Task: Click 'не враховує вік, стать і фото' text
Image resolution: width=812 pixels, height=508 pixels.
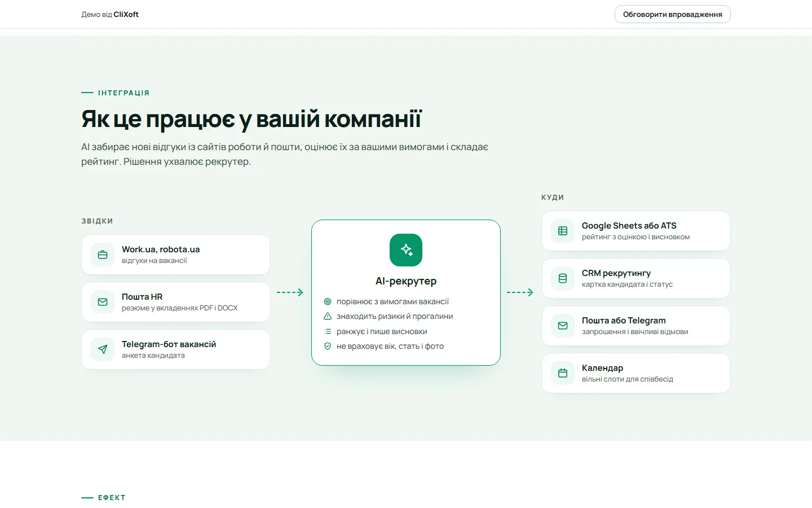Action: pyautogui.click(x=390, y=346)
